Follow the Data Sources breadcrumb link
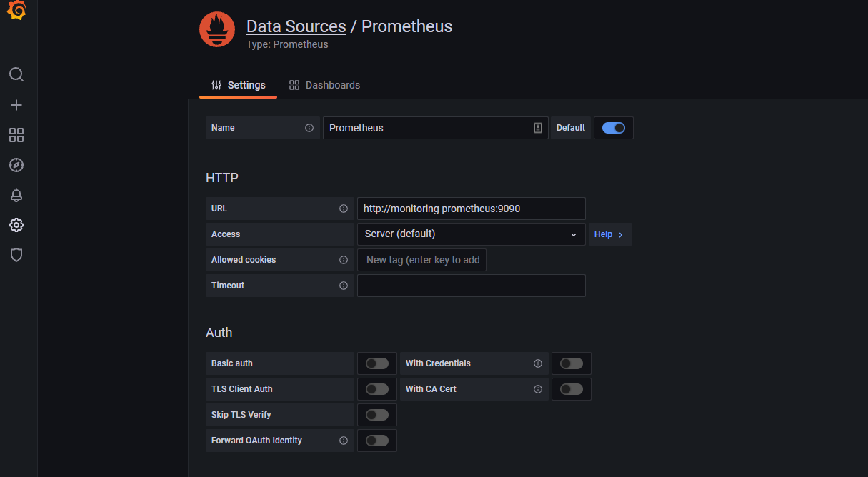This screenshot has height=477, width=868. (x=296, y=26)
